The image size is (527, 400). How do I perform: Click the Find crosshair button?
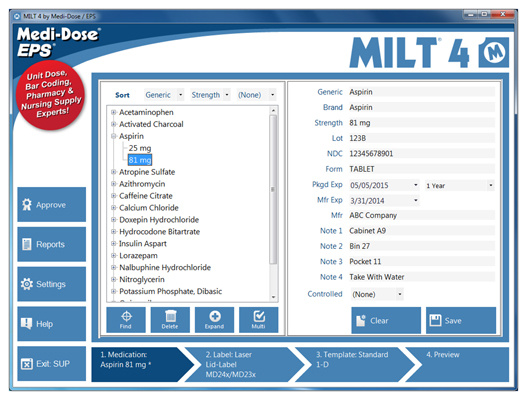126,320
